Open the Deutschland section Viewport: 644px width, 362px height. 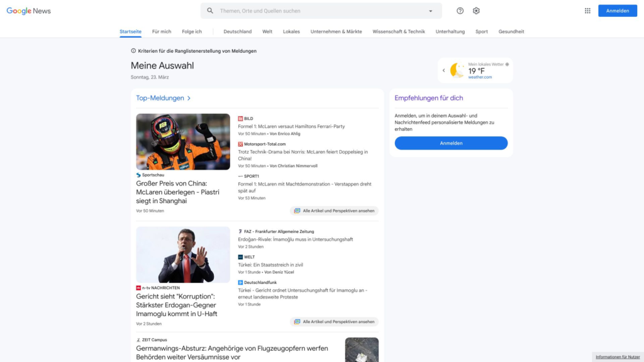(237, 31)
